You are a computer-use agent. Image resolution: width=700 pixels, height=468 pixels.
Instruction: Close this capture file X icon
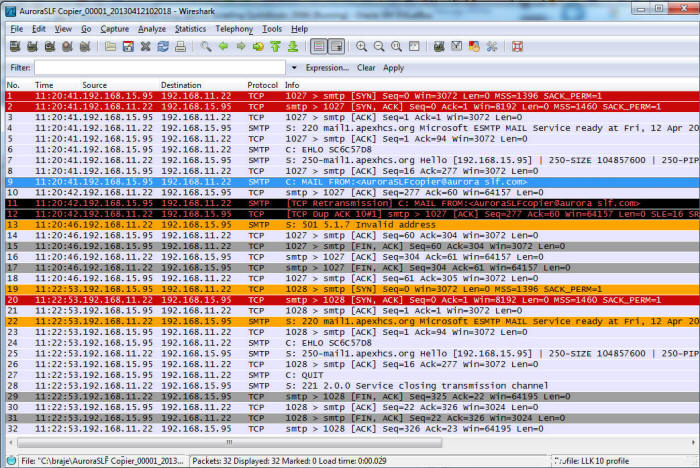(146, 46)
